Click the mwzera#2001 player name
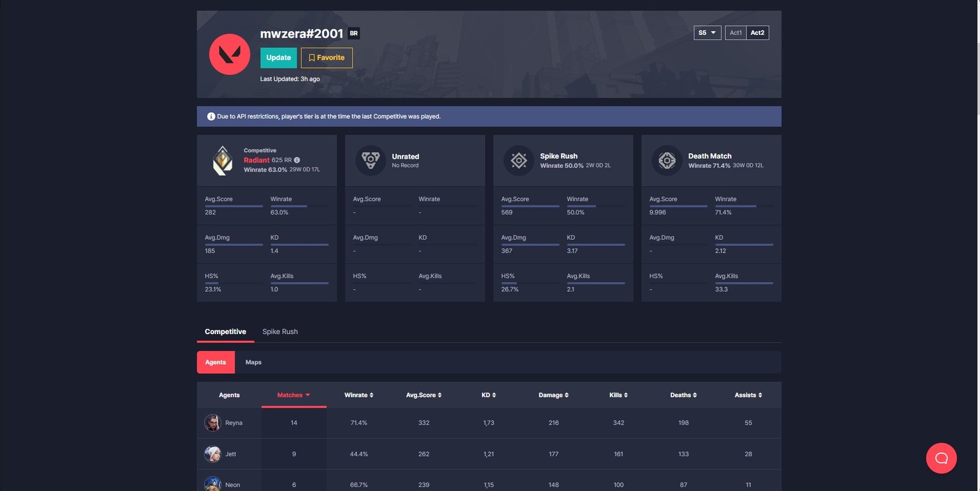 click(301, 34)
